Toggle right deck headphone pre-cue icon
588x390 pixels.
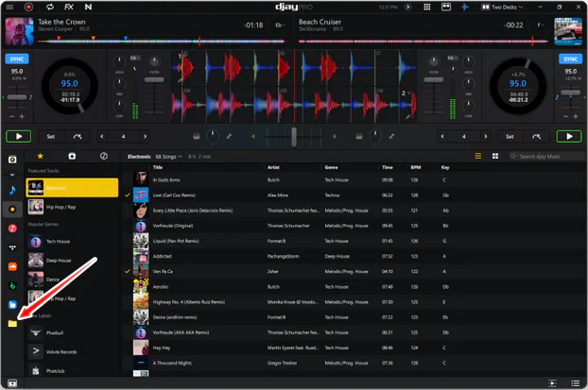[359, 136]
